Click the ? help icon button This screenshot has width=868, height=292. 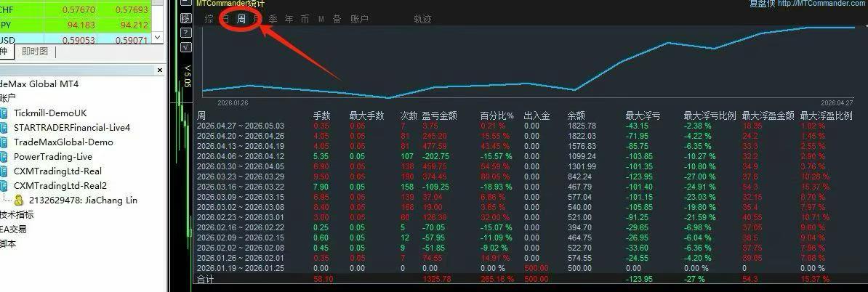[x=186, y=33]
